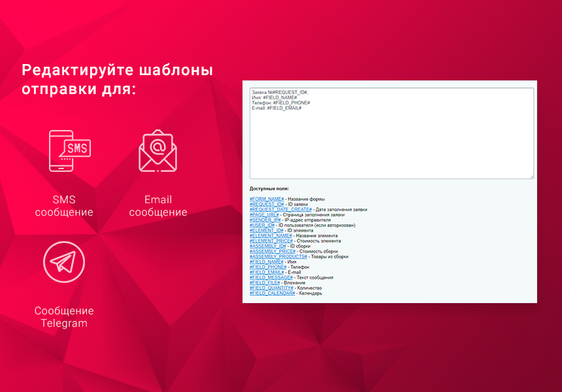Screen dimensions: 562x392
Task: Select the Telegram paper plane icon
Action: (x=63, y=261)
